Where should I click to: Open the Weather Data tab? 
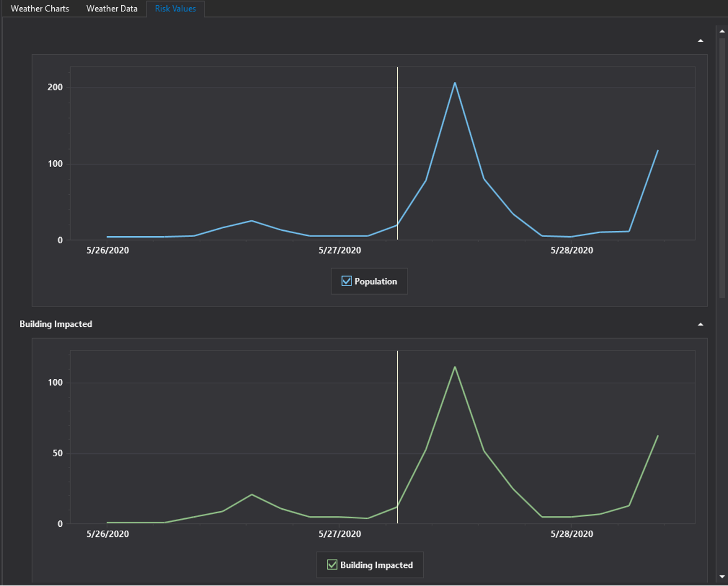pos(112,9)
